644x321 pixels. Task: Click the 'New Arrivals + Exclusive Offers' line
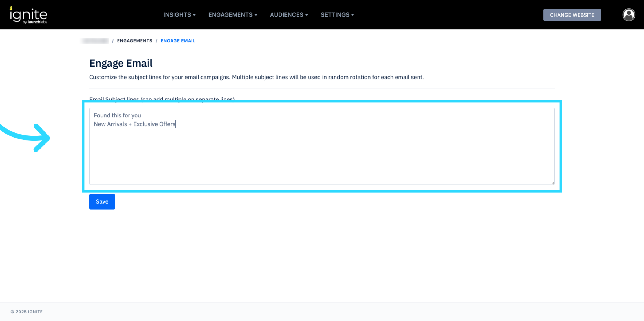(x=134, y=124)
